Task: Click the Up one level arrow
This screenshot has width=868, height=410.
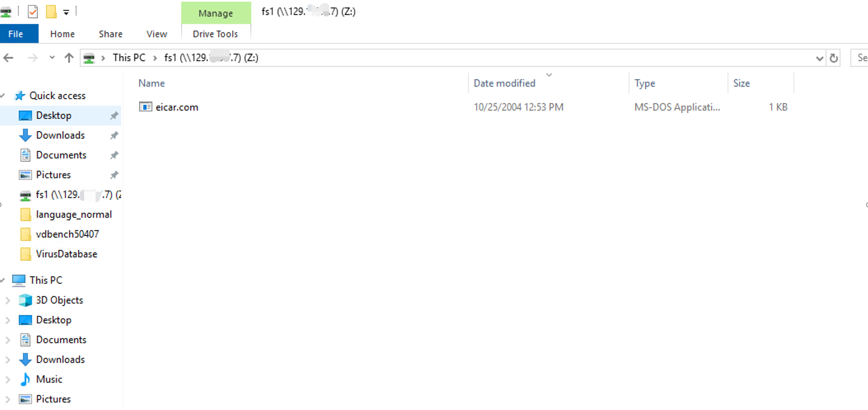Action: pyautogui.click(x=69, y=58)
